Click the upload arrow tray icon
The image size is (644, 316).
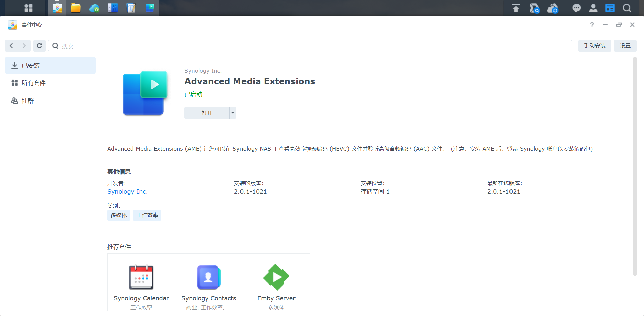coord(516,8)
